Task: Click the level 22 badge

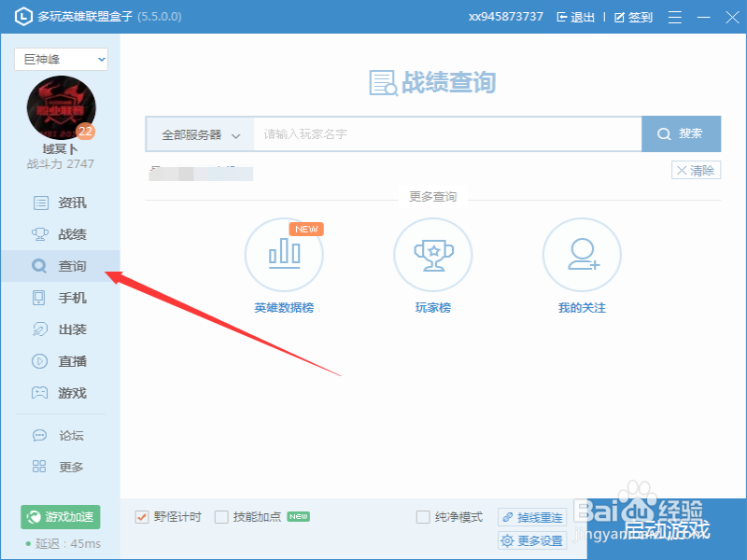Action: point(85,132)
